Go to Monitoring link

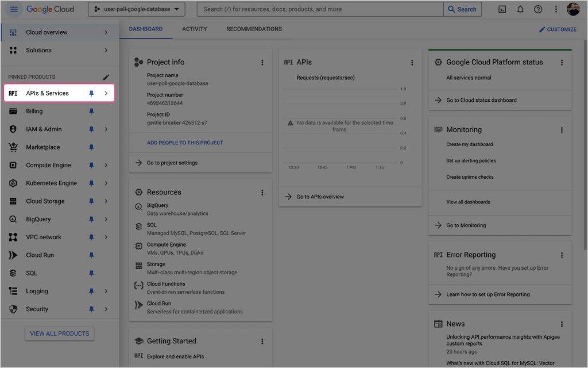466,225
